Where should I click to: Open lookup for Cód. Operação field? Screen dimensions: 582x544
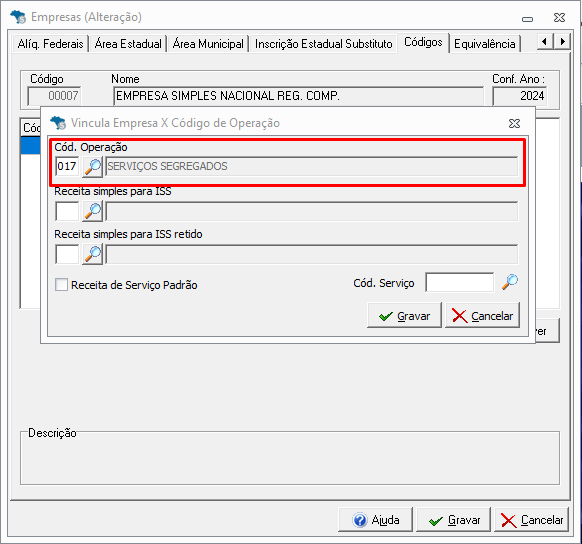point(92,167)
